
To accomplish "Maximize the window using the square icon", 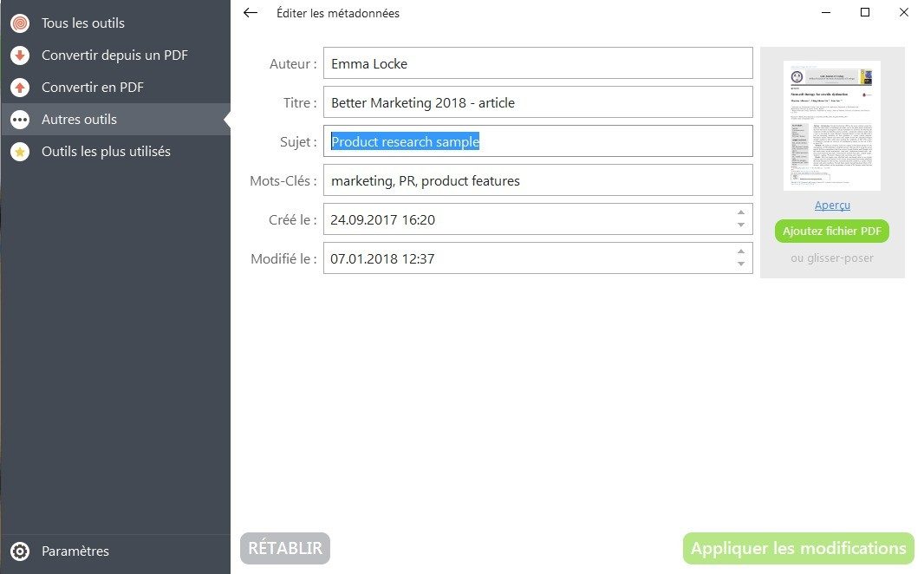I will click(864, 12).
